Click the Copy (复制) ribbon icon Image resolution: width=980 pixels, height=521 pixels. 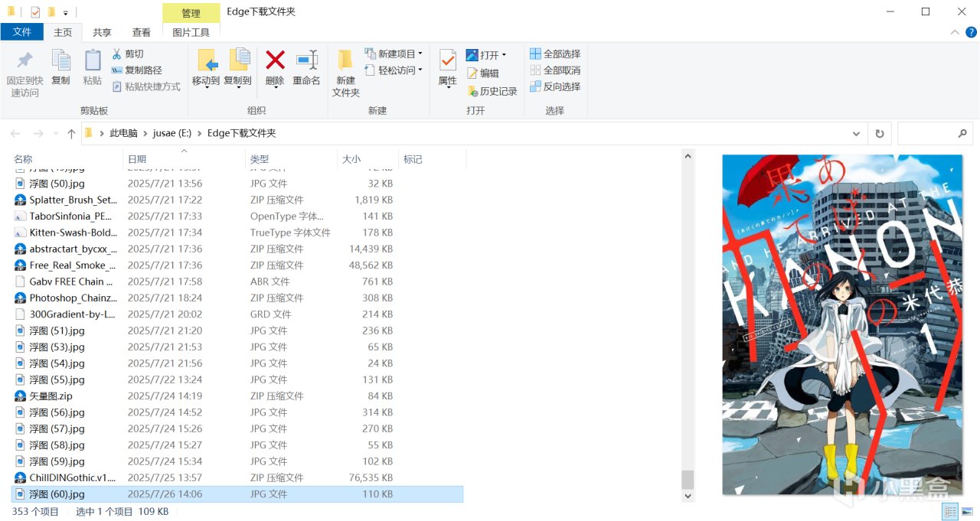point(60,60)
